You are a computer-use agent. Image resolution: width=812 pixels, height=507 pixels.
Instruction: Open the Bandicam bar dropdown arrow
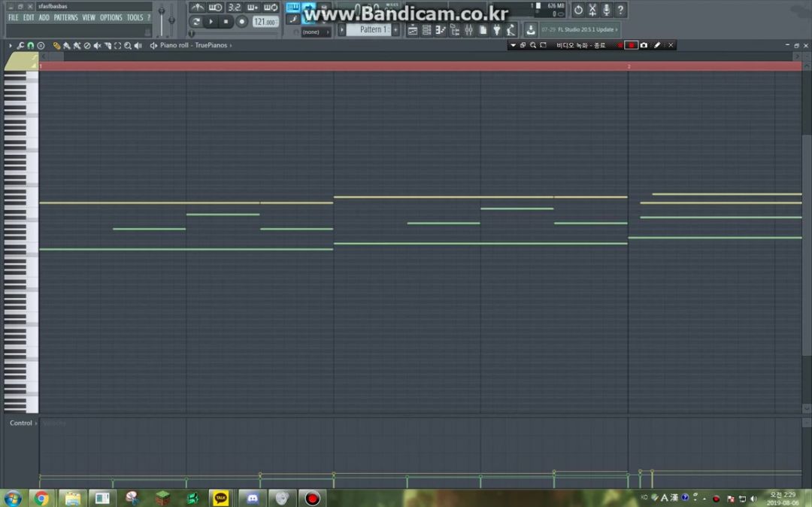click(513, 45)
